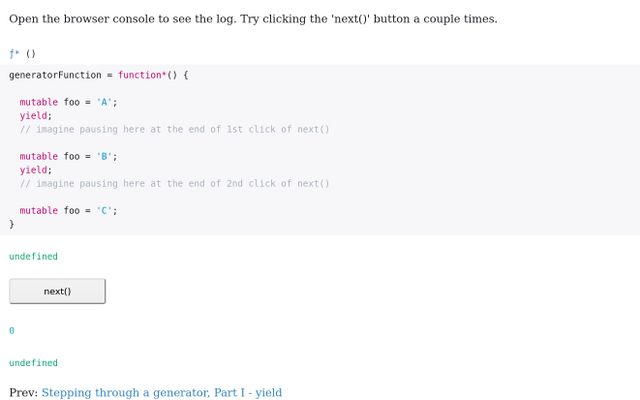The width and height of the screenshot is (640, 400).
Task: Click the undefined output above the next() button
Action: 33,256
